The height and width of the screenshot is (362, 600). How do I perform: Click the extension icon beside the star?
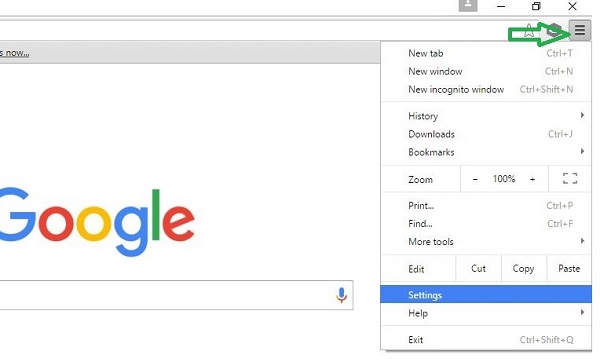tap(554, 30)
